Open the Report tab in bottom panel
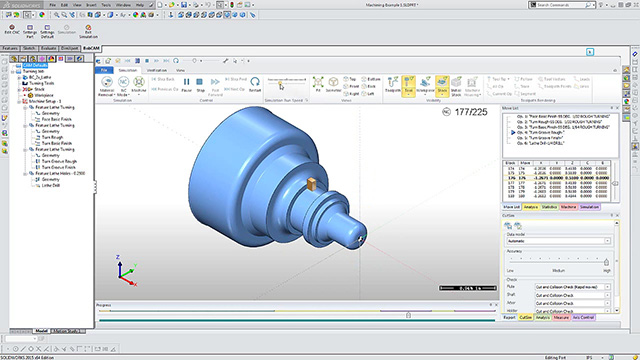The height and width of the screenshot is (360, 640). click(509, 317)
